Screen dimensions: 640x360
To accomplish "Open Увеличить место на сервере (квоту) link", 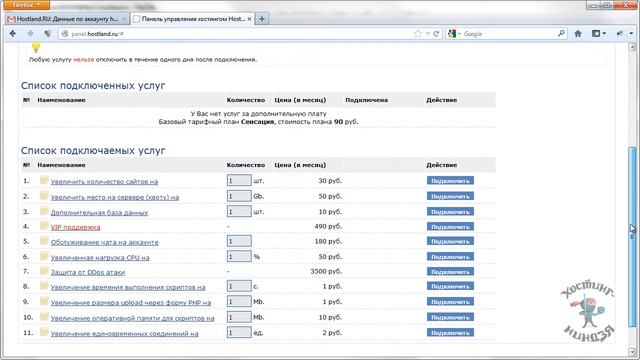I will (115, 197).
